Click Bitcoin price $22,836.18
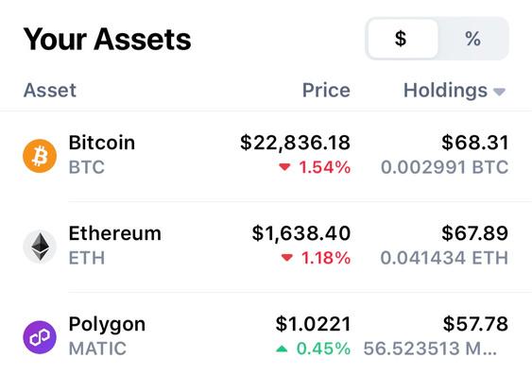This screenshot has width=532, height=392. point(295,143)
